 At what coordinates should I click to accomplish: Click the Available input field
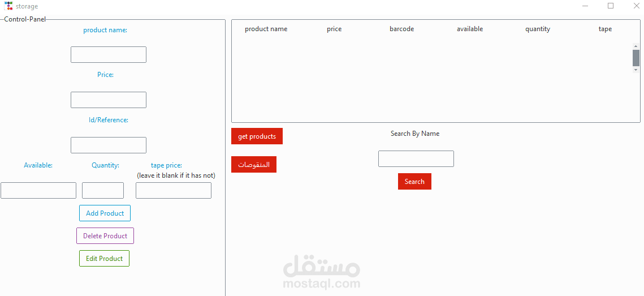pyautogui.click(x=38, y=190)
